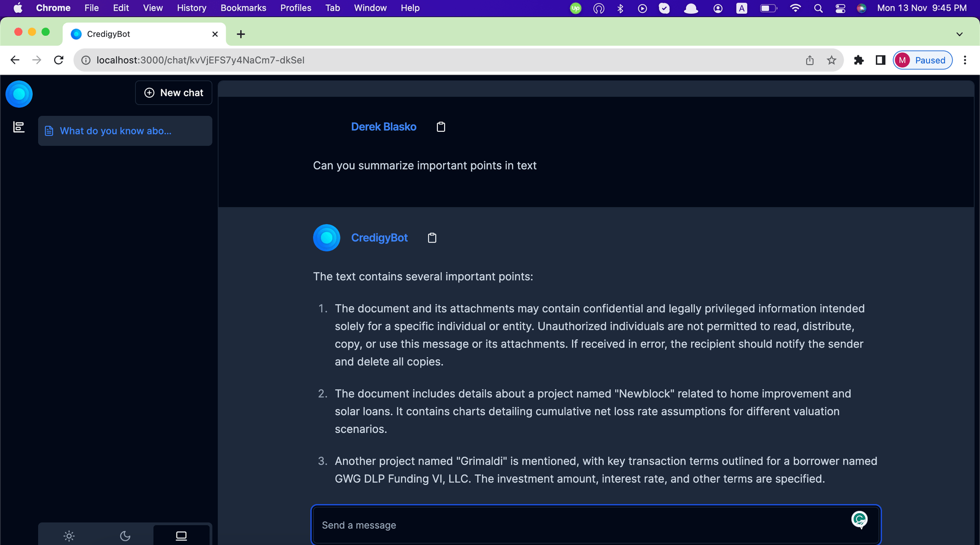Image resolution: width=980 pixels, height=545 pixels.
Task: Open the Profiles menu
Action: (296, 8)
